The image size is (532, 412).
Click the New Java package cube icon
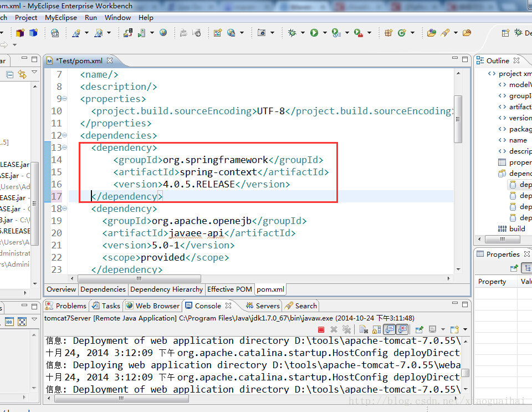21,33
